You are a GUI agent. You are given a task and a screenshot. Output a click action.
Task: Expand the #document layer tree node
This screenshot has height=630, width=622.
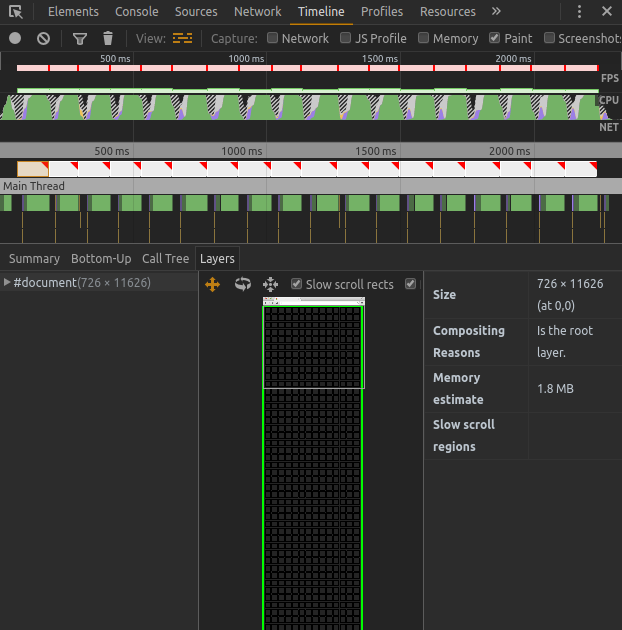coord(8,283)
